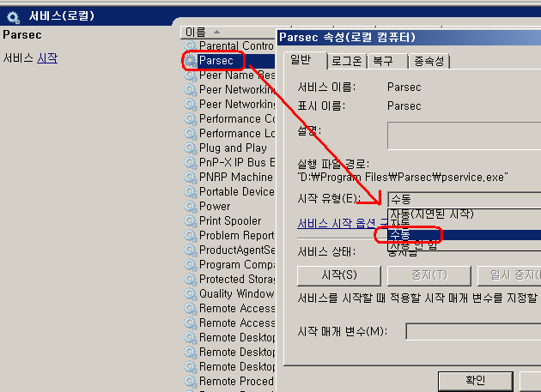Click the gear icon beside Protected Storage
Viewport: 541px width, 392px height.
(190, 279)
